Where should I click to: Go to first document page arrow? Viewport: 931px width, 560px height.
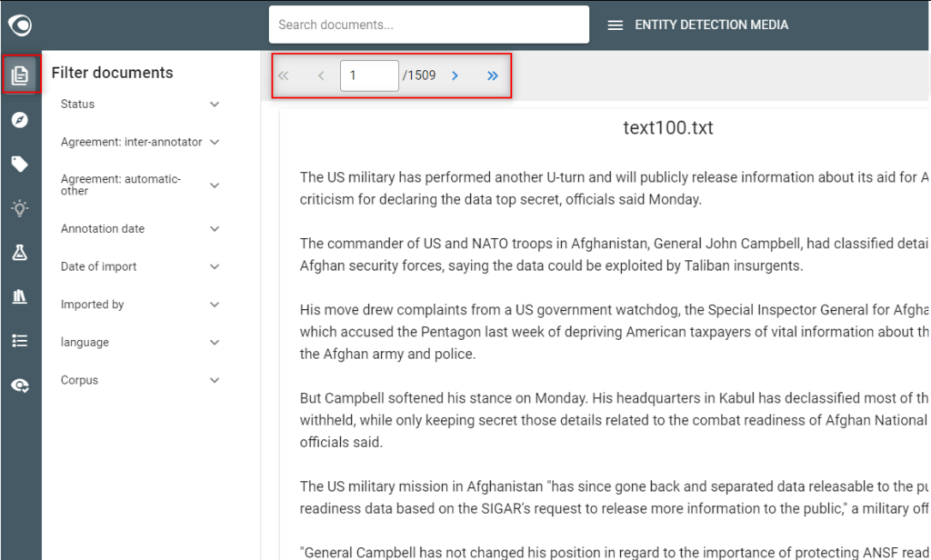click(284, 75)
